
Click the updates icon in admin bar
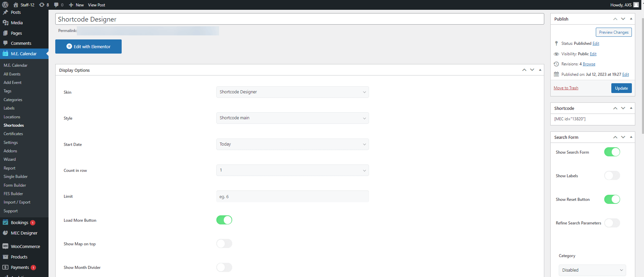click(x=42, y=5)
